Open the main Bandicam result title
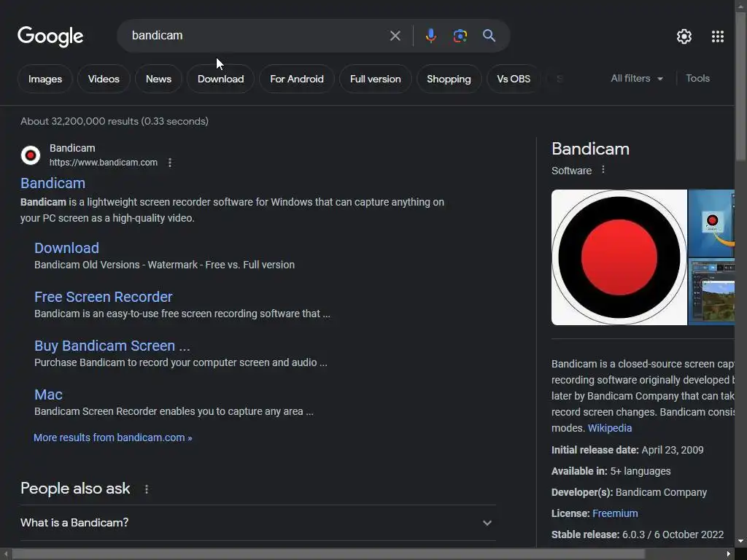The image size is (747, 560). pyautogui.click(x=53, y=183)
